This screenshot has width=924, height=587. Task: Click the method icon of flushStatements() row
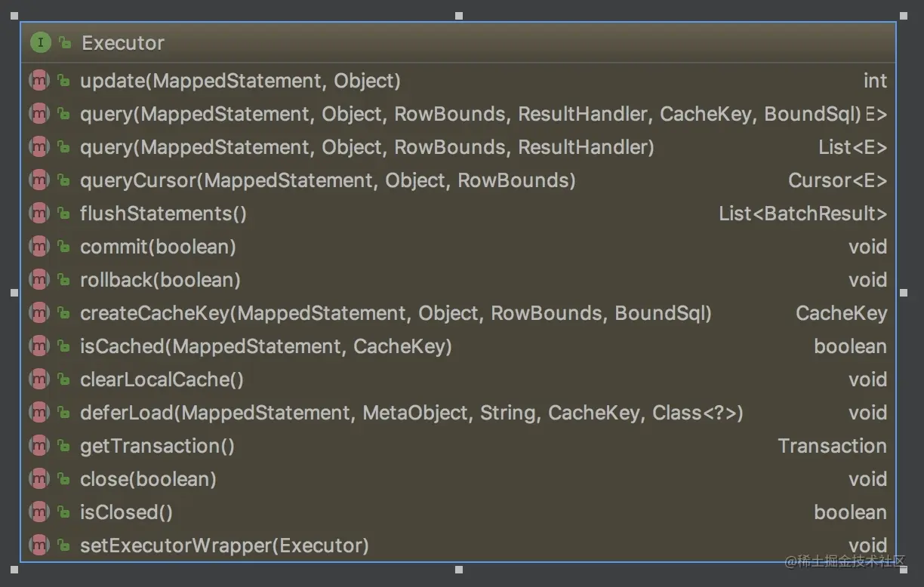pyautogui.click(x=38, y=214)
